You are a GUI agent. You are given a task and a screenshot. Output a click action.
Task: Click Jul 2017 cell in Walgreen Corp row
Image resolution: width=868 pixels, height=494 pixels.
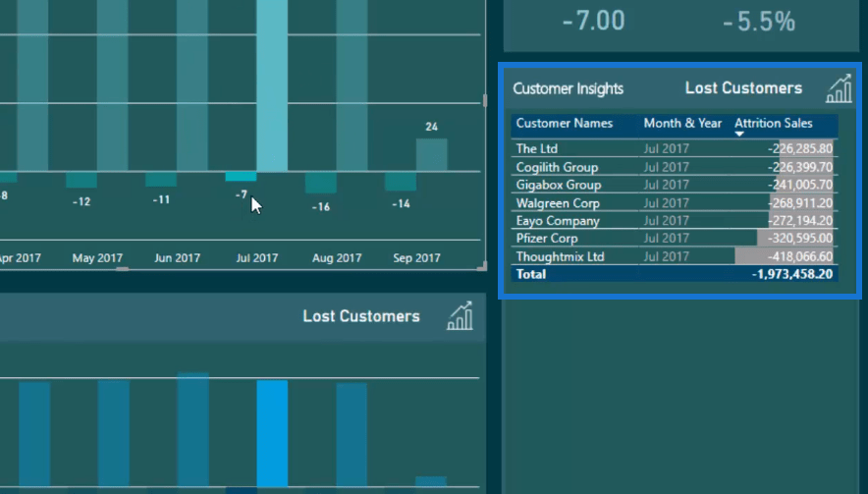[667, 202]
